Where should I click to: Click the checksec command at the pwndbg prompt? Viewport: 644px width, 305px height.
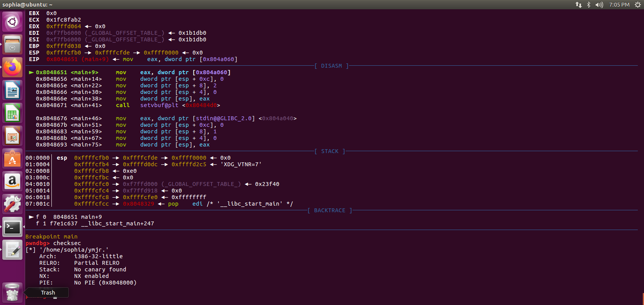point(67,243)
